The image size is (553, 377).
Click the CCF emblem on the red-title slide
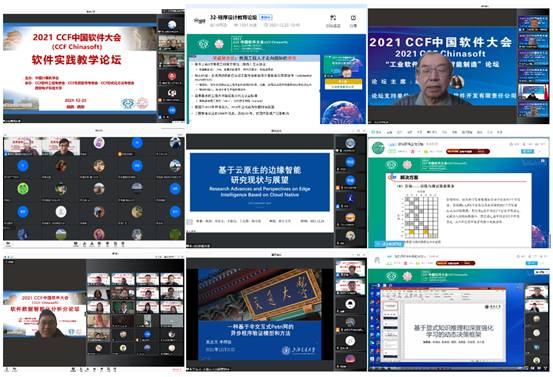pyautogui.click(x=127, y=104)
